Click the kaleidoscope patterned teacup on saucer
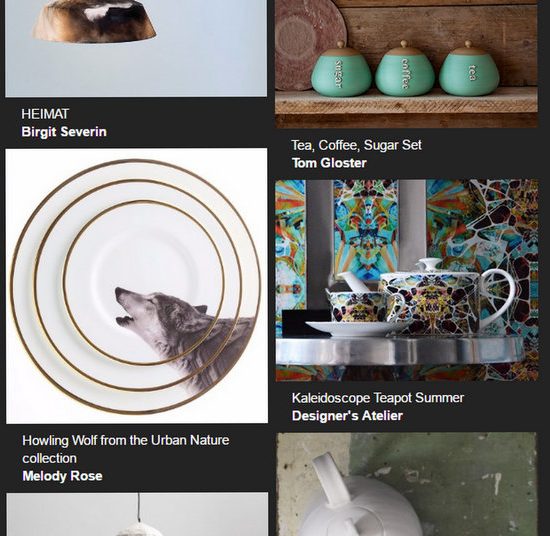 365,311
